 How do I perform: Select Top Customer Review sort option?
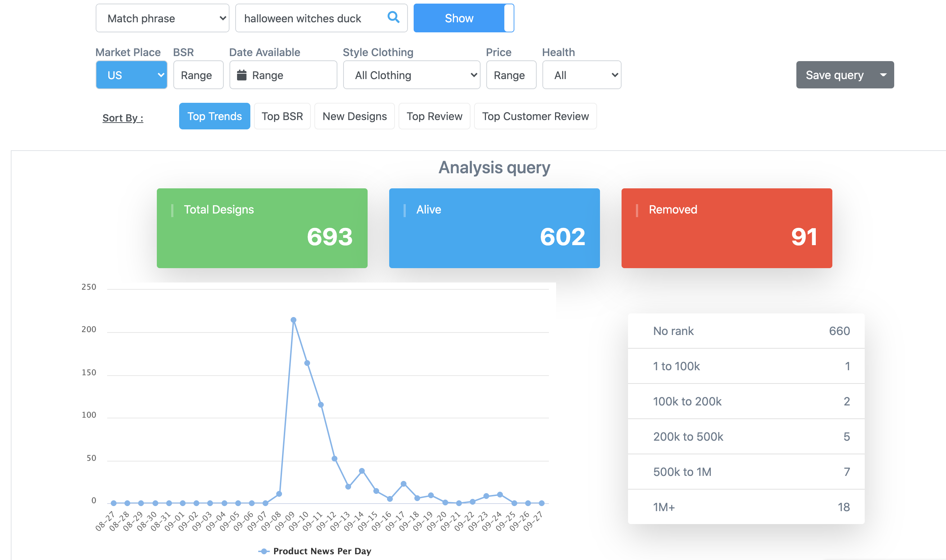pyautogui.click(x=535, y=116)
